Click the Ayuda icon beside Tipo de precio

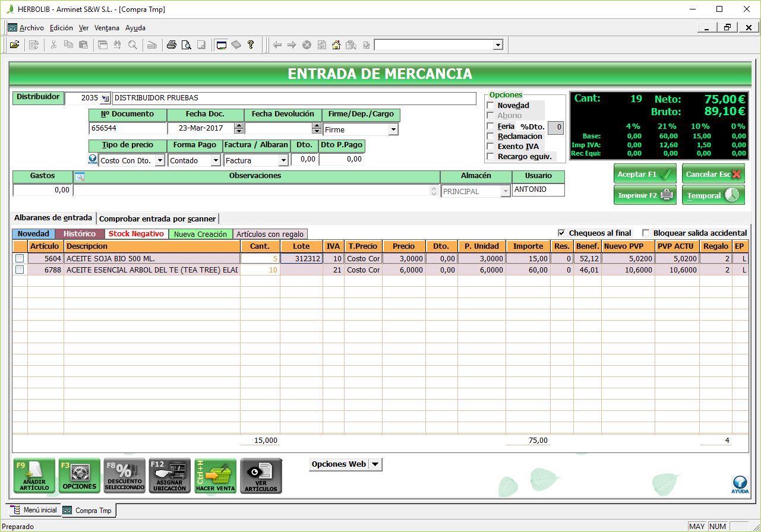click(93, 160)
